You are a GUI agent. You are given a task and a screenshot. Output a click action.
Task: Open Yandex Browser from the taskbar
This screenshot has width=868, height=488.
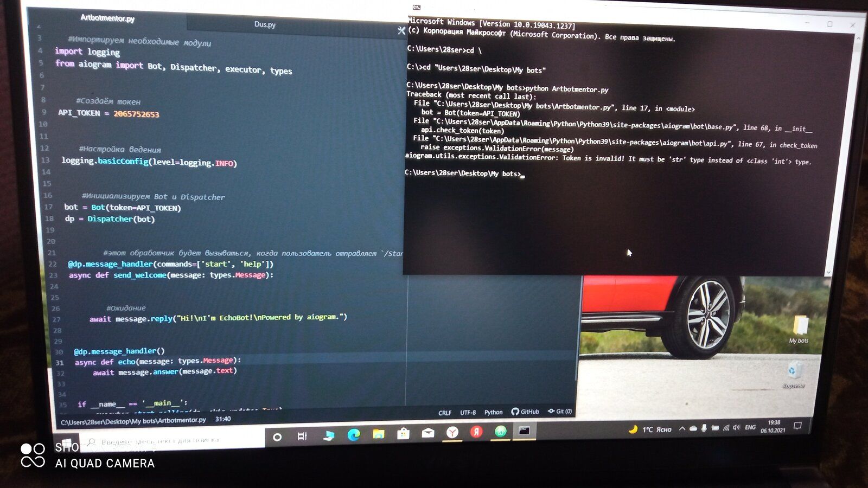[x=452, y=432]
